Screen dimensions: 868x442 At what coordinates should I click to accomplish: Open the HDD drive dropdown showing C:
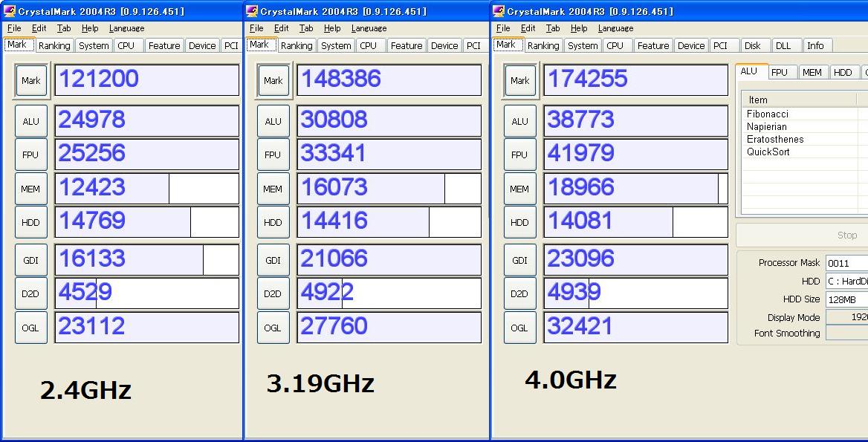click(x=846, y=282)
